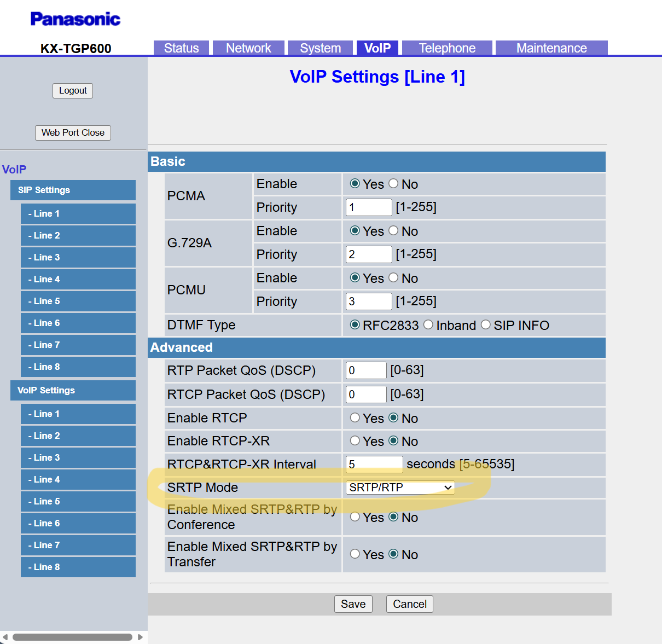The image size is (662, 644).
Task: Open Line 3 under SIP Settings
Action: pyautogui.click(x=78, y=257)
